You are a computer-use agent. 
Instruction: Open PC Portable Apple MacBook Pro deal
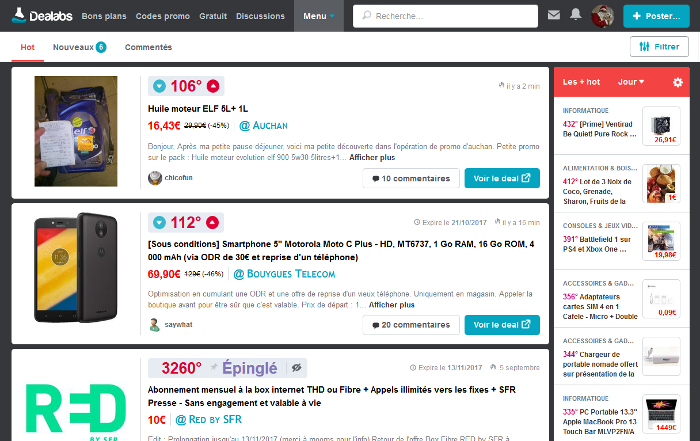point(600,422)
